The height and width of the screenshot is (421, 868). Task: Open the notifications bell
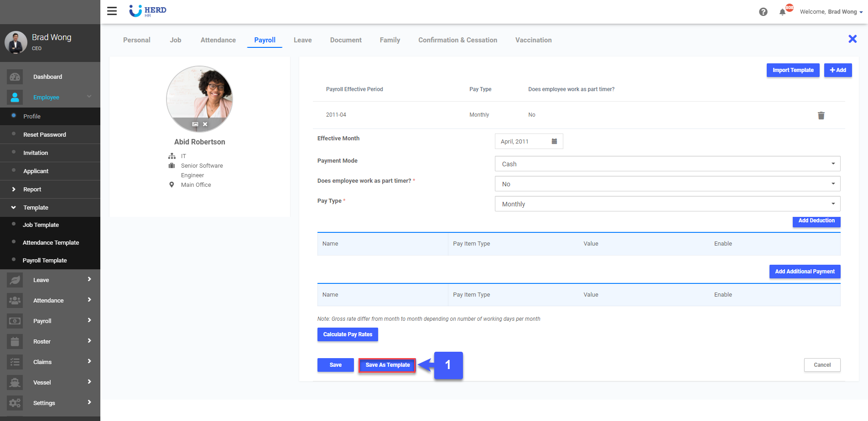(783, 11)
